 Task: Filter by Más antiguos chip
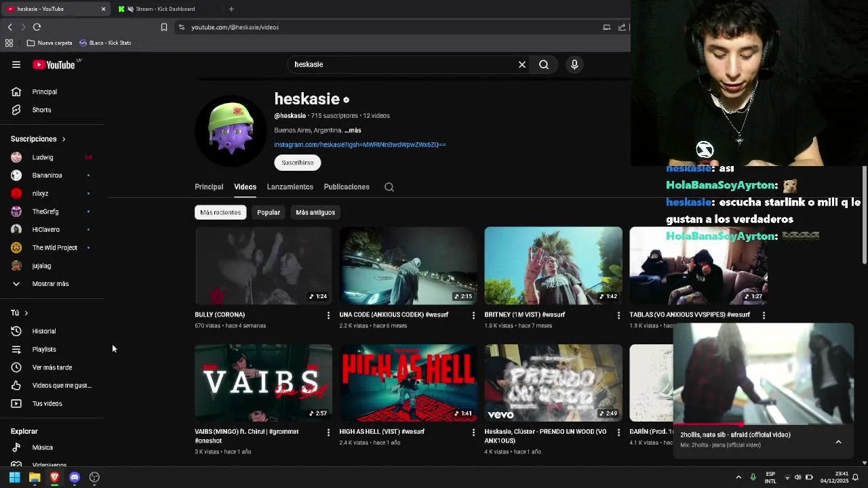[x=315, y=212]
